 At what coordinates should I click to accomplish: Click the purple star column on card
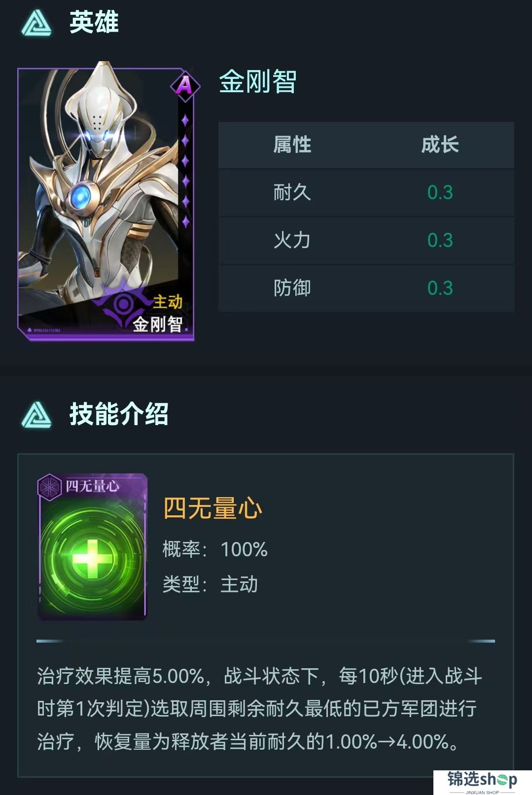tap(185, 171)
